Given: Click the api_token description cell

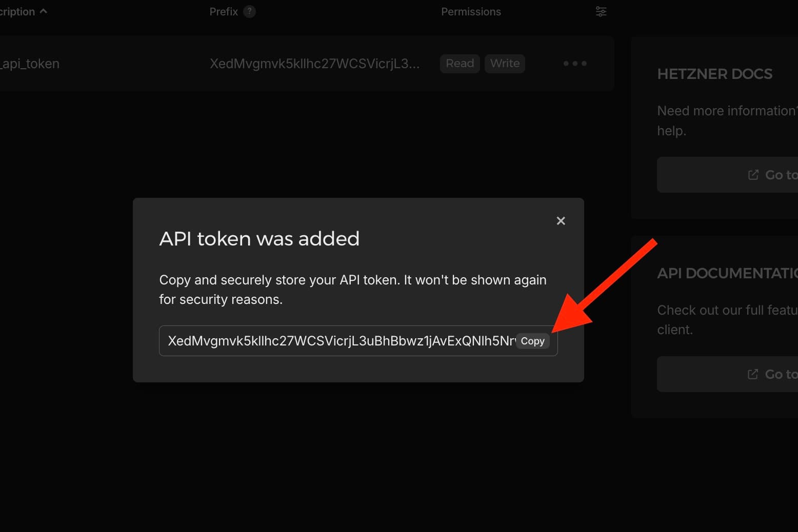Looking at the screenshot, I should pos(30,64).
